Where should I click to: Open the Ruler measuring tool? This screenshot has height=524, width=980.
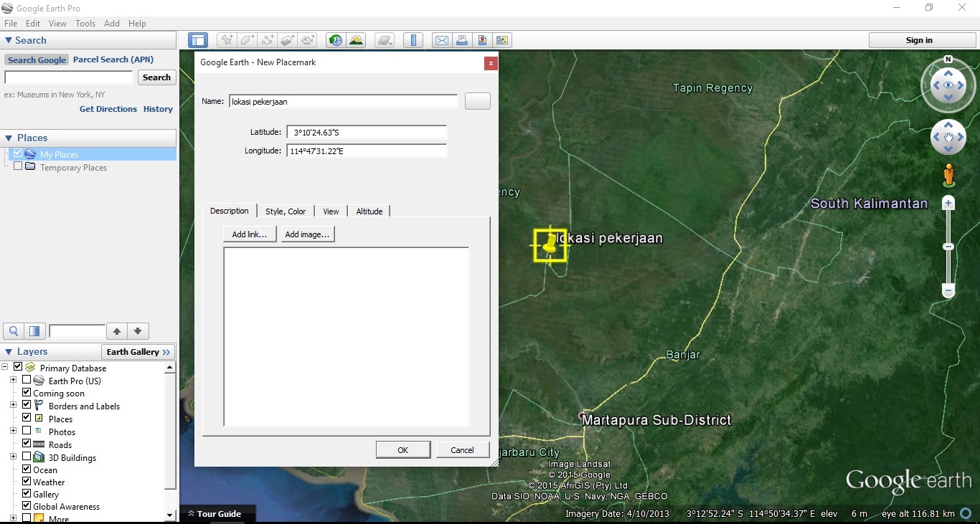pyautogui.click(x=413, y=40)
